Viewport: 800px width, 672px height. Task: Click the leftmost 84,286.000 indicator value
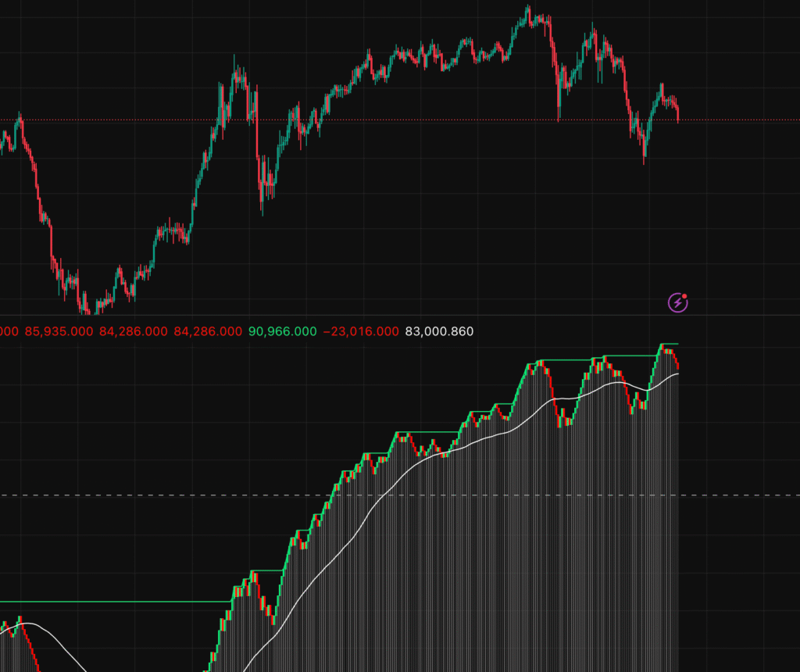[134, 331]
